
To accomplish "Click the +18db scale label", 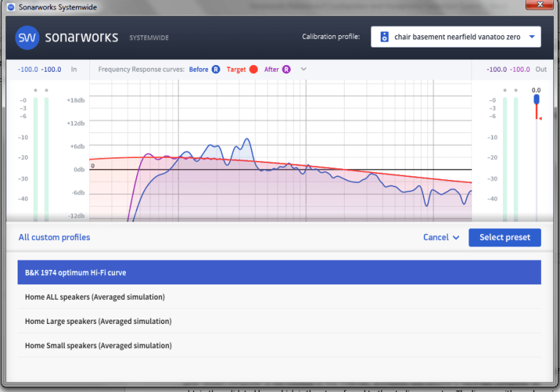I will click(75, 100).
